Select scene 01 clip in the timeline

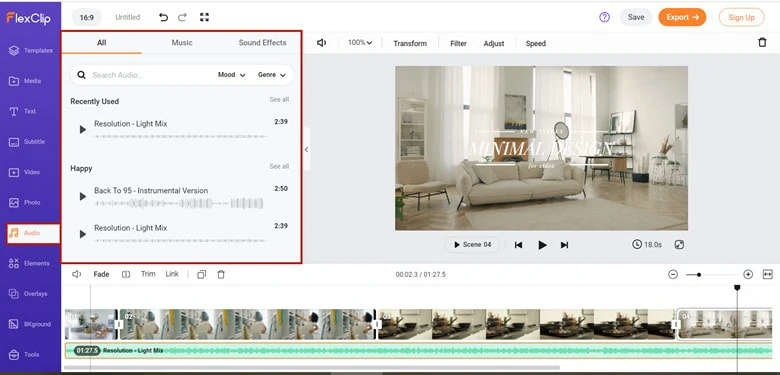pyautogui.click(x=91, y=324)
